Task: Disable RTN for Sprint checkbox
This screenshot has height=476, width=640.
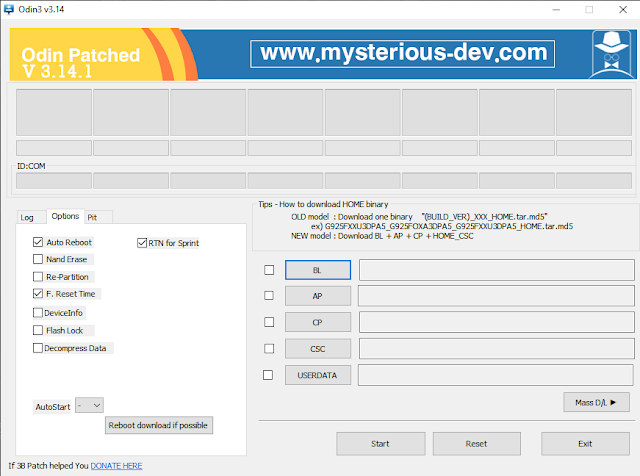Action: tap(141, 242)
